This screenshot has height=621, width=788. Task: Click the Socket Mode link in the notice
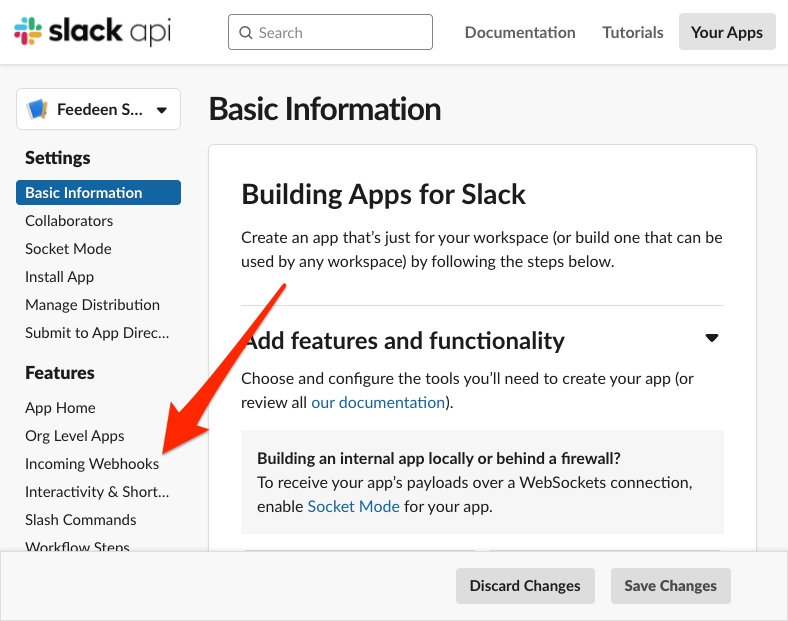pyautogui.click(x=353, y=506)
